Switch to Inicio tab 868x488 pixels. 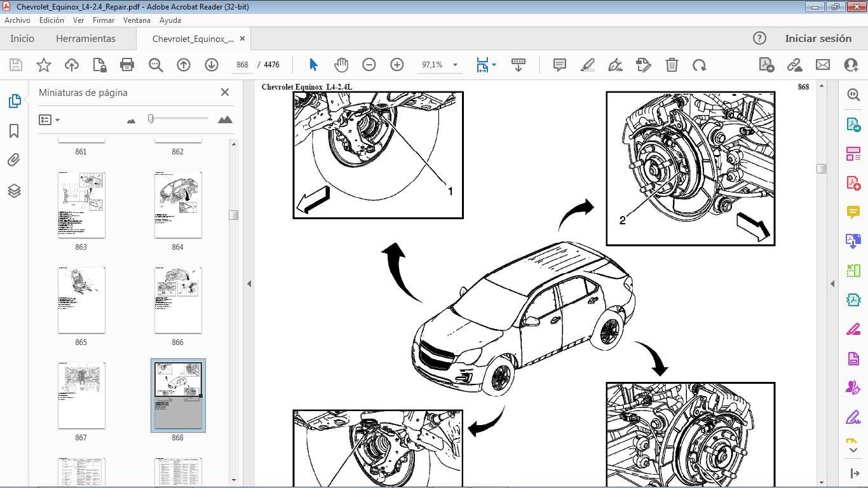click(x=22, y=38)
